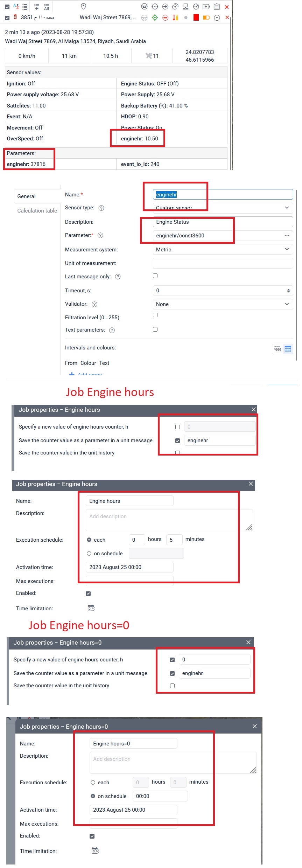The height and width of the screenshot is (868, 302).
Task: Click help icon next to Sensor type label
Action: (x=101, y=208)
